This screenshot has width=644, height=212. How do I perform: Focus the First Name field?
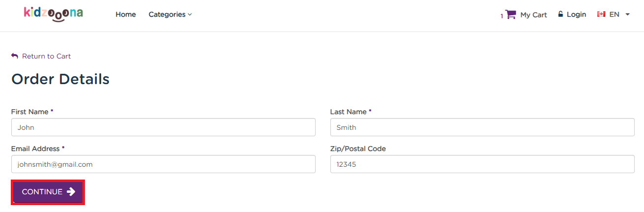[x=163, y=127]
